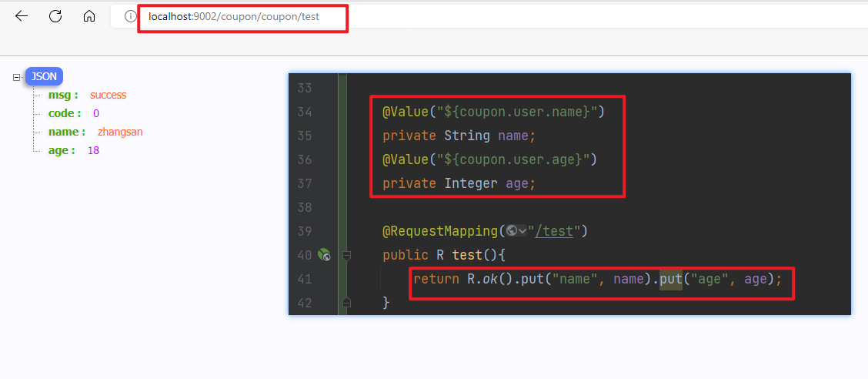Open the site info icon beside the URL
The height and width of the screenshot is (379, 868).
pyautogui.click(x=130, y=17)
